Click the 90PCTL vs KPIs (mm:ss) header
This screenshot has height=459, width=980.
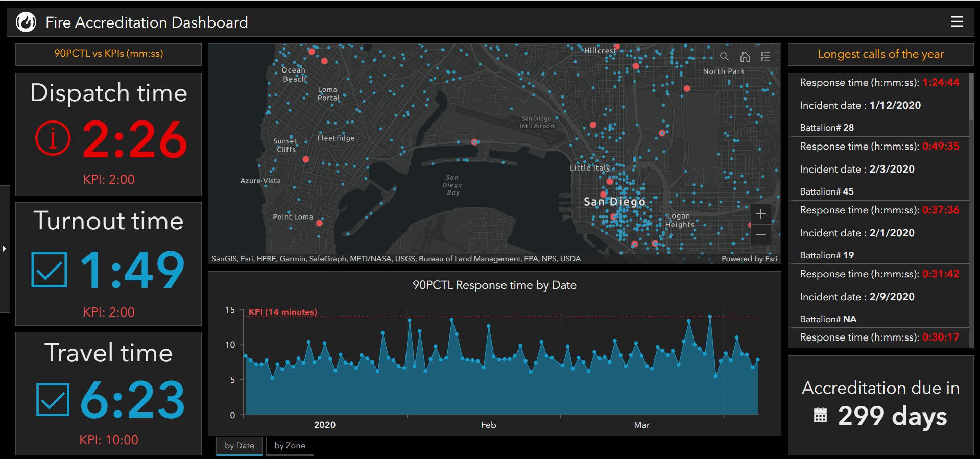point(109,54)
